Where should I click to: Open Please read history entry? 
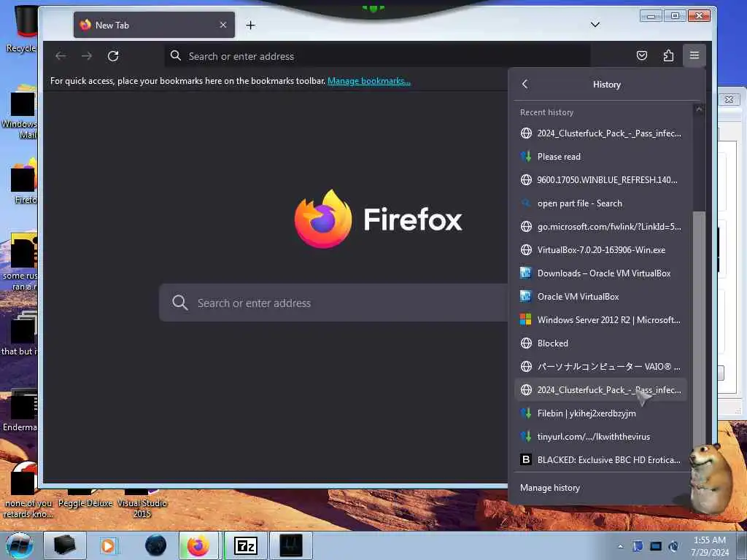tap(600, 157)
